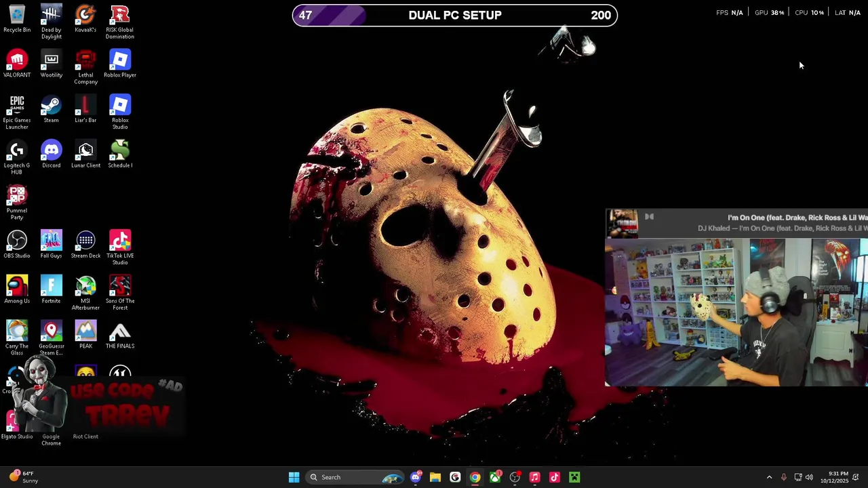Screen dimensions: 868x488
Task: Open Logitech G HUB desktop icon
Action: point(17,157)
